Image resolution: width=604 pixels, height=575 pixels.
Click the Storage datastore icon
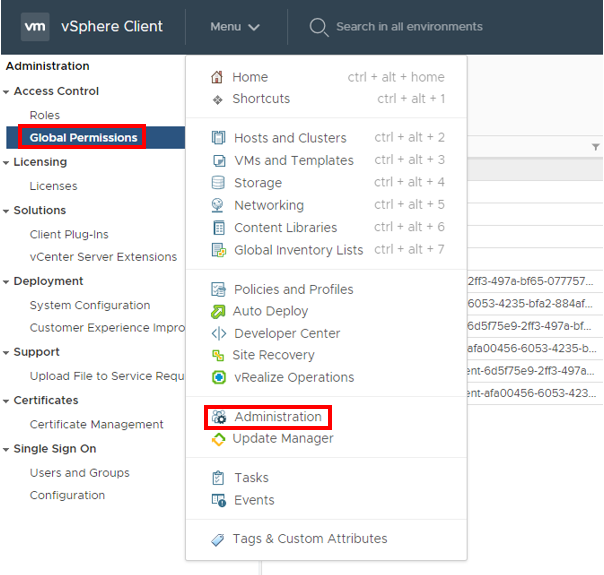click(218, 183)
